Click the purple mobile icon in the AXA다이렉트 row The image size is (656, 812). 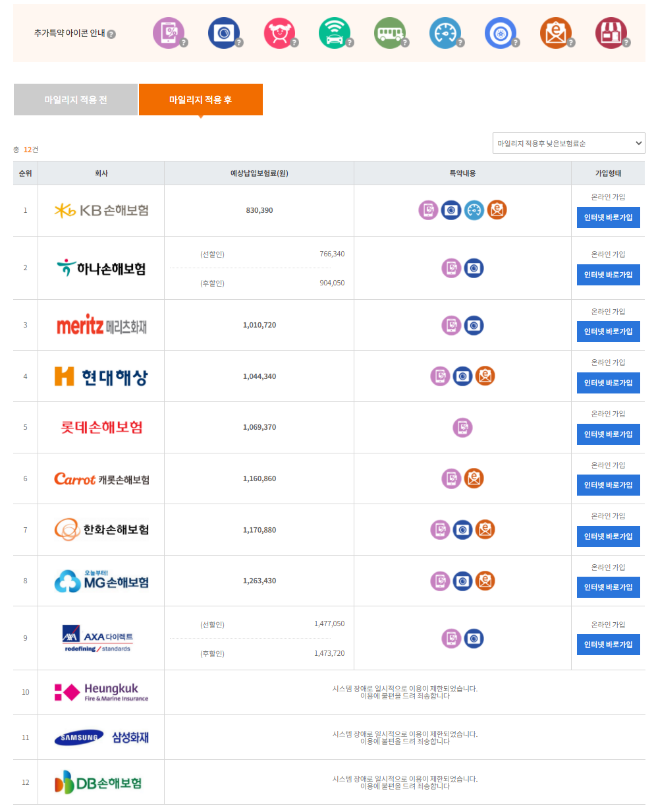pos(451,638)
